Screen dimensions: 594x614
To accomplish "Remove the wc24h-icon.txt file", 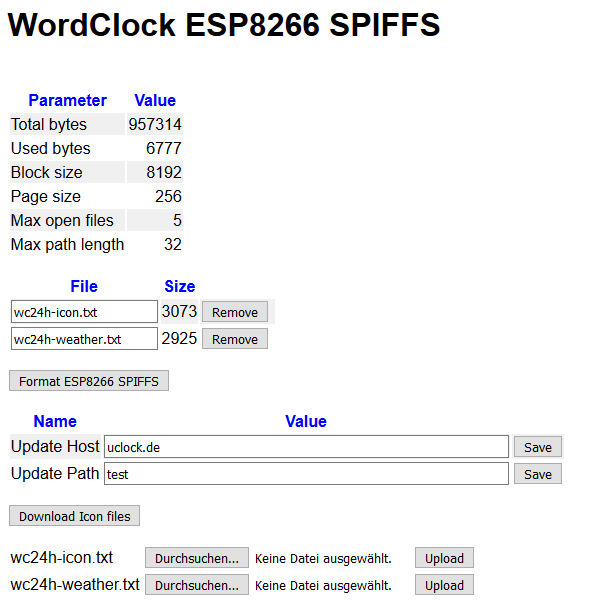I will click(x=235, y=312).
